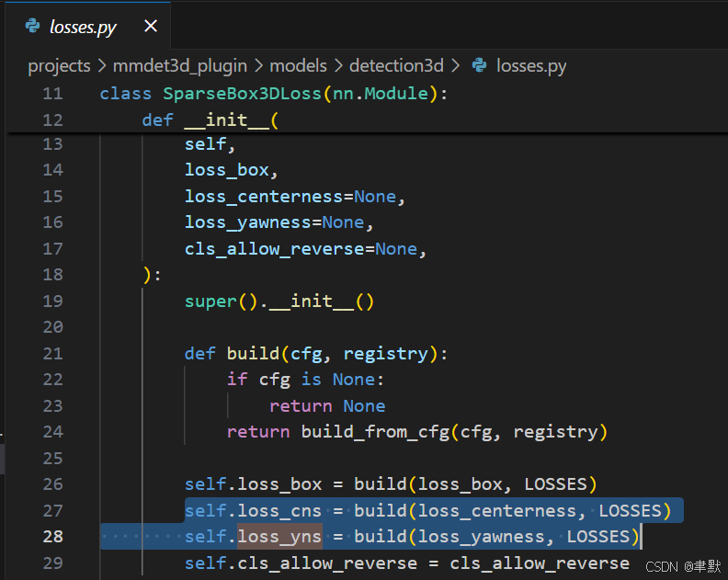Click 'self.loss_cns' on line 27
728x580 pixels.
click(x=253, y=511)
